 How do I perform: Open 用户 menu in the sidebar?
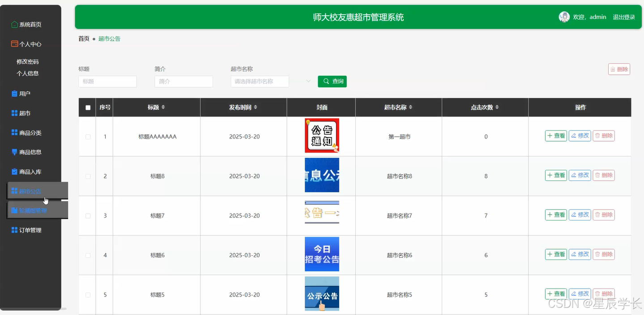click(x=25, y=94)
